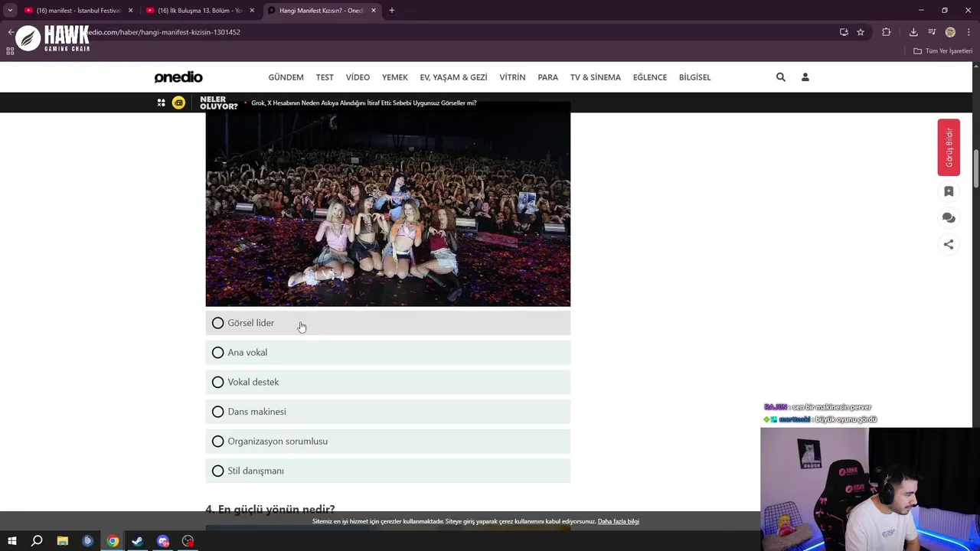This screenshot has width=980, height=551.
Task: Expand the tab search dropdown arrow
Action: tap(10, 11)
